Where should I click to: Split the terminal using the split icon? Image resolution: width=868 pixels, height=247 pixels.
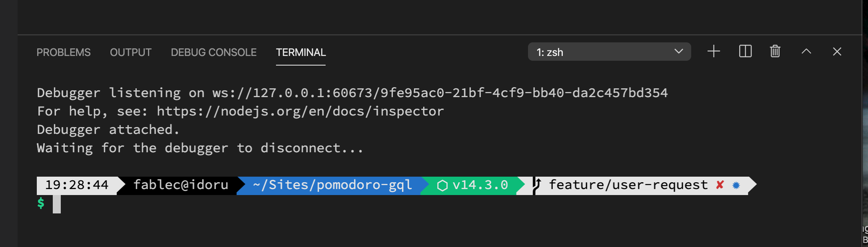744,51
